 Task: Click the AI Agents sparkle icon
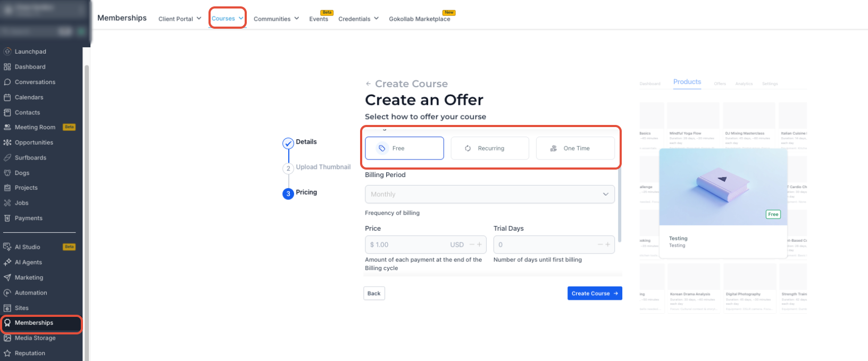7,262
